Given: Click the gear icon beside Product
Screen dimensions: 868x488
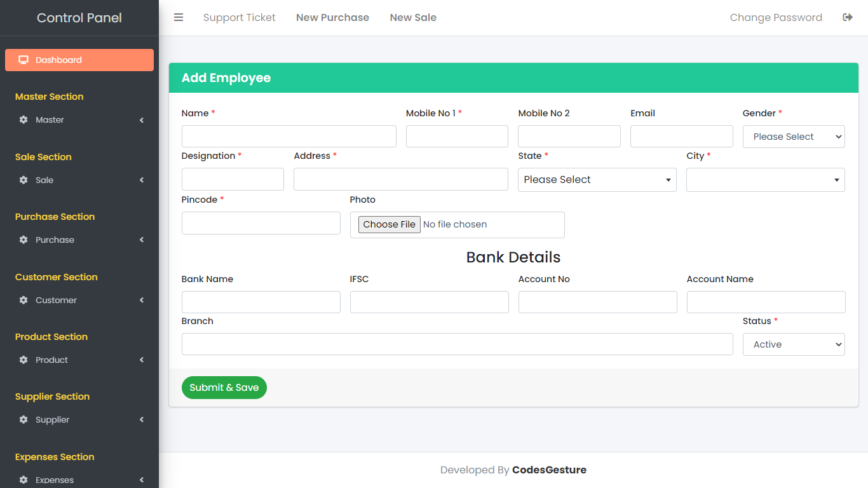Looking at the screenshot, I should [x=24, y=360].
